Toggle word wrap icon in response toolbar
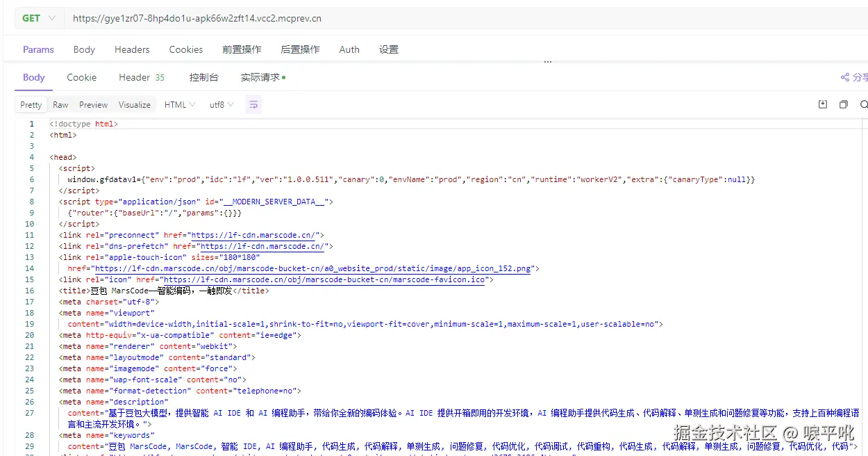Viewport: 868px width, 456px height. pos(253,104)
